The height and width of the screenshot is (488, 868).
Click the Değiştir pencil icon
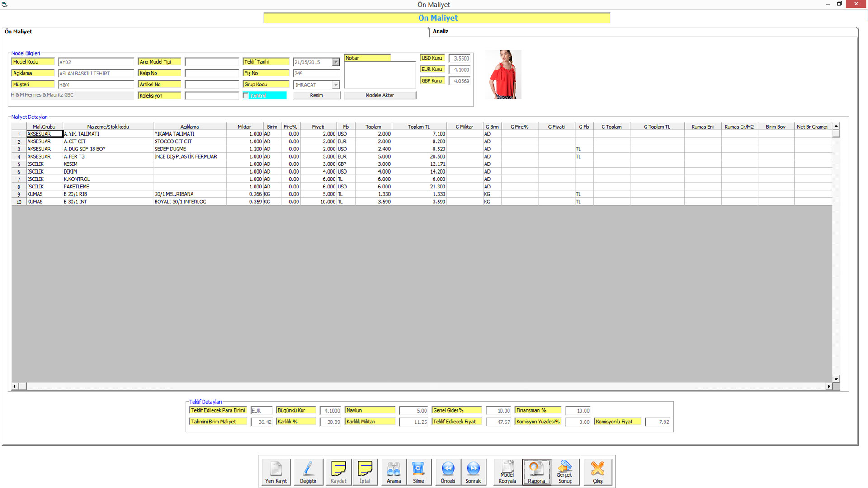click(308, 472)
